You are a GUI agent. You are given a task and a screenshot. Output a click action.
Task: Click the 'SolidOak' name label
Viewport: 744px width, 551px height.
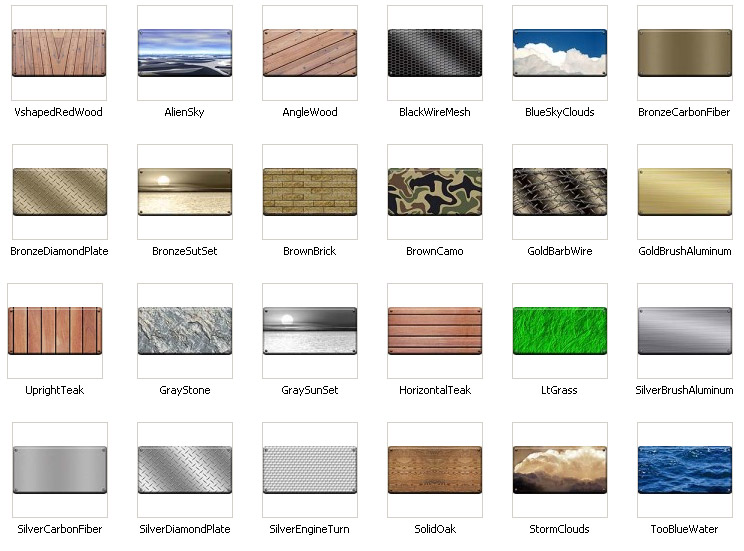tap(435, 529)
